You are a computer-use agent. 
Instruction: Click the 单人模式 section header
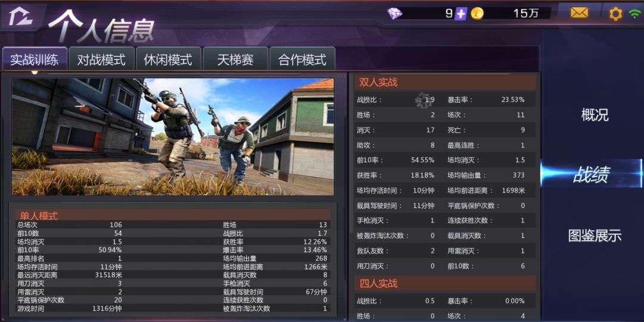click(173, 215)
